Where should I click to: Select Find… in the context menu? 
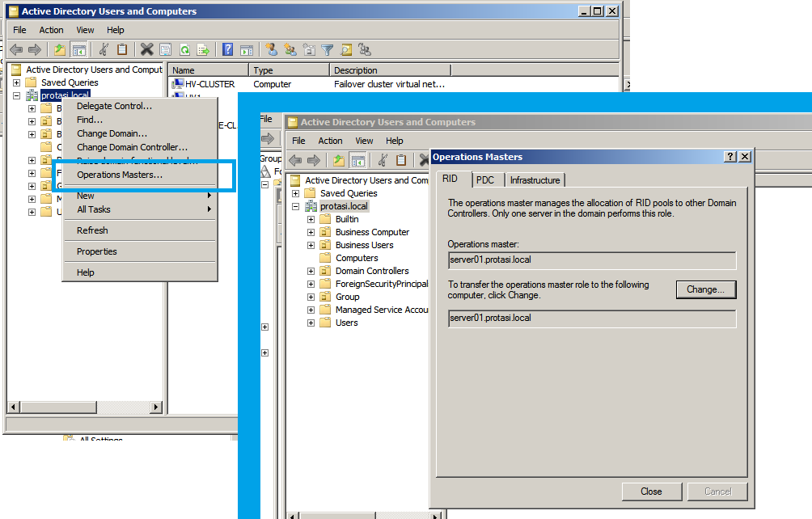tap(139, 120)
